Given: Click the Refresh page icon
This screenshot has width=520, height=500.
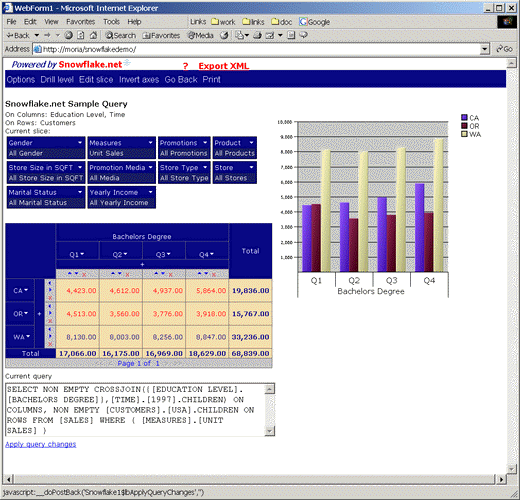Looking at the screenshot, I should coord(81,35).
